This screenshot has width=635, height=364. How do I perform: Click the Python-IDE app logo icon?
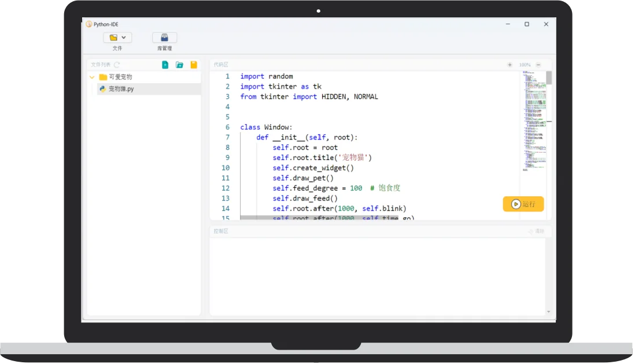click(89, 24)
